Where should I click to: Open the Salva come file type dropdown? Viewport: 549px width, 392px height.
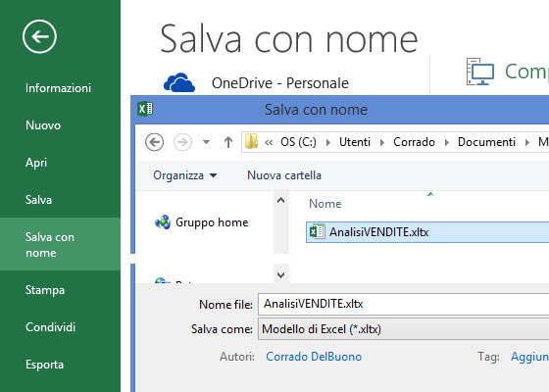click(403, 329)
